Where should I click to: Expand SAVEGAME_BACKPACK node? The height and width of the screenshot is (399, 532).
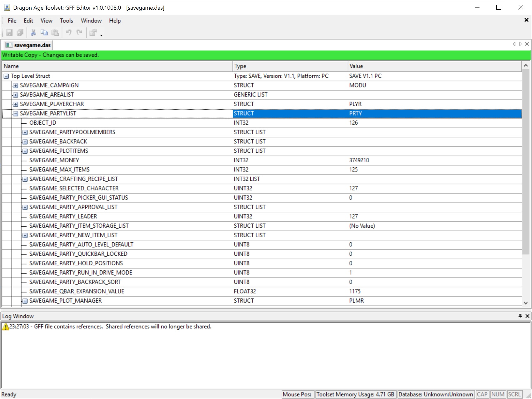coord(25,142)
